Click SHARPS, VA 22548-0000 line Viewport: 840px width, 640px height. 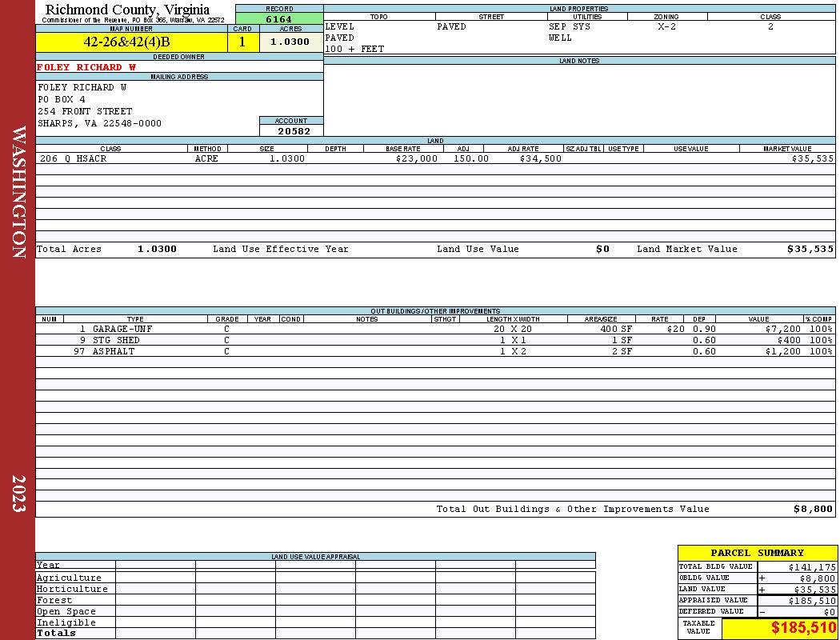[99, 123]
